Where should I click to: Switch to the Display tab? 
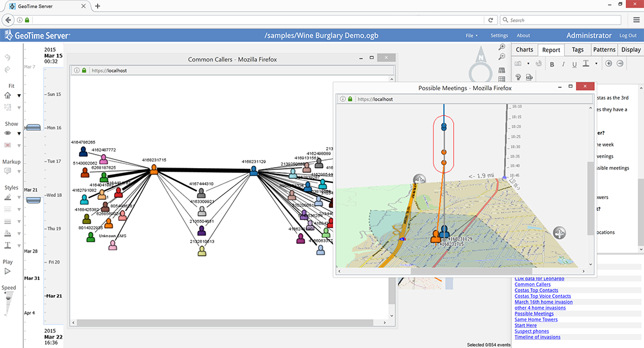click(631, 49)
